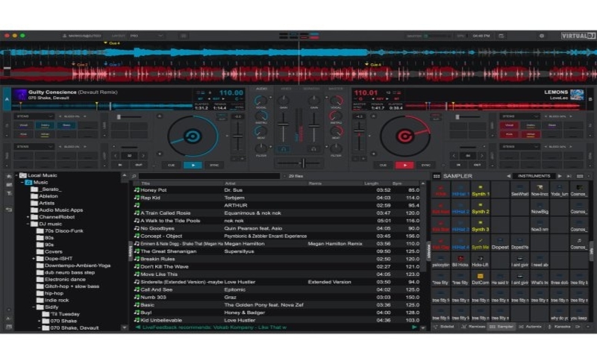Open the Automix tab at the bottom

click(531, 327)
